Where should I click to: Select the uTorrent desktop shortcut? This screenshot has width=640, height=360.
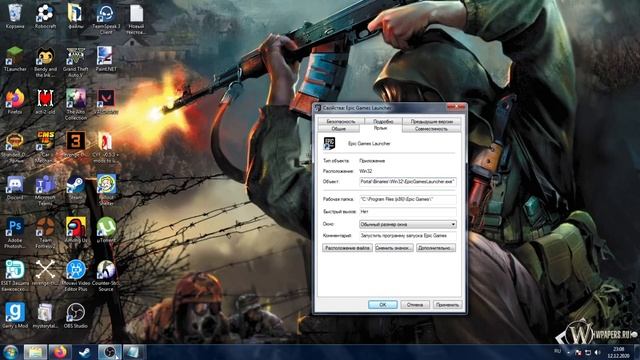click(x=106, y=230)
